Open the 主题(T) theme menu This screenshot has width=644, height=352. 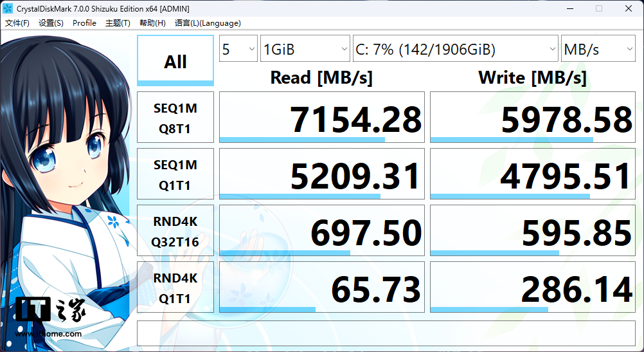coord(118,23)
